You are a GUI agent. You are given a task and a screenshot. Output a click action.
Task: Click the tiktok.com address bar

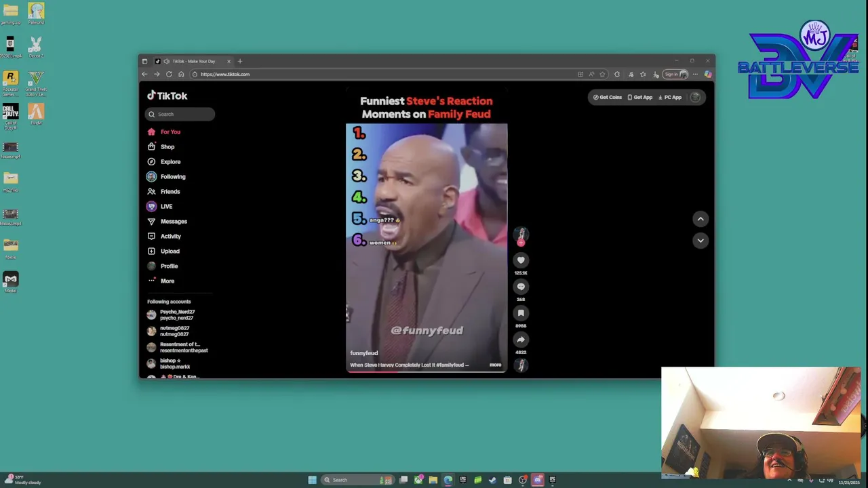coord(380,75)
